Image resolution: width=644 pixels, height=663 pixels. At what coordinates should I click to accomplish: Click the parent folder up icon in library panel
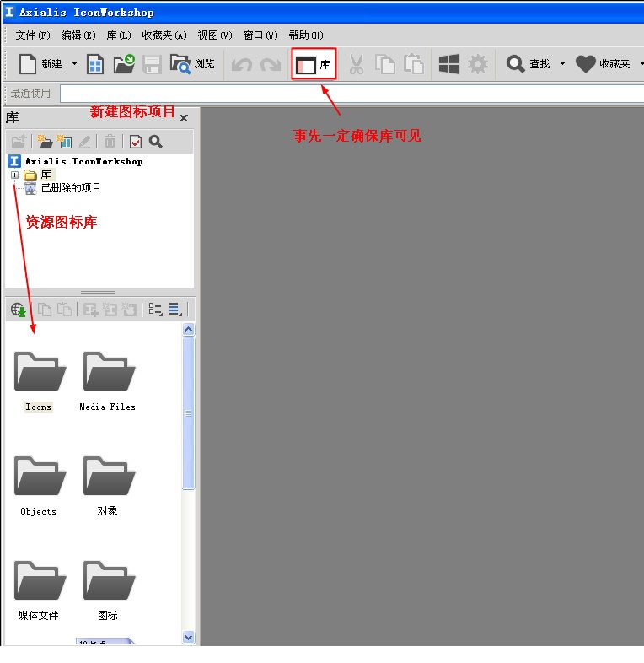click(x=19, y=142)
